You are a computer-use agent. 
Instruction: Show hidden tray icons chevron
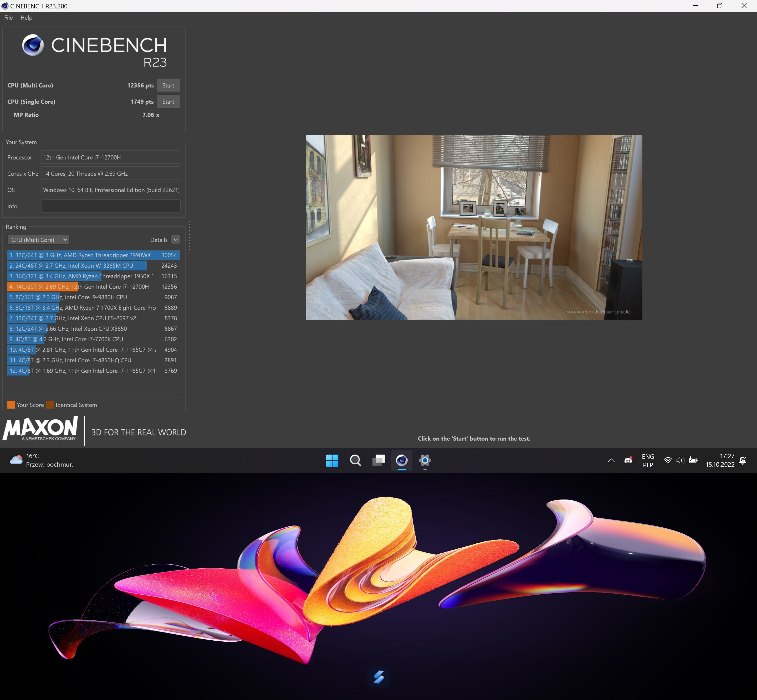click(x=611, y=460)
